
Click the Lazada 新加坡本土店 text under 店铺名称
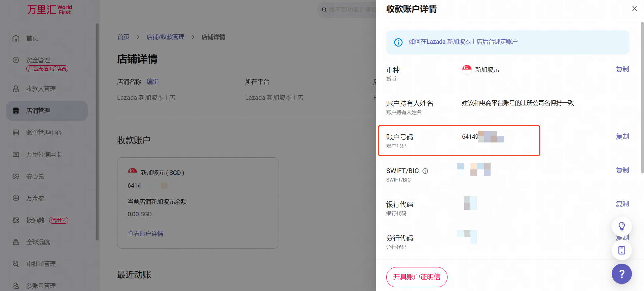pyautogui.click(x=146, y=98)
